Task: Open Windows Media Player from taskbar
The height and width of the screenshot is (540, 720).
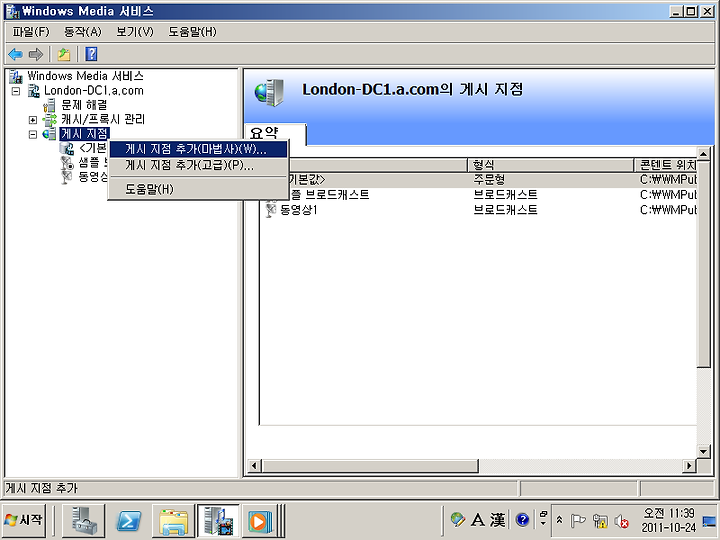Action: tap(259, 521)
